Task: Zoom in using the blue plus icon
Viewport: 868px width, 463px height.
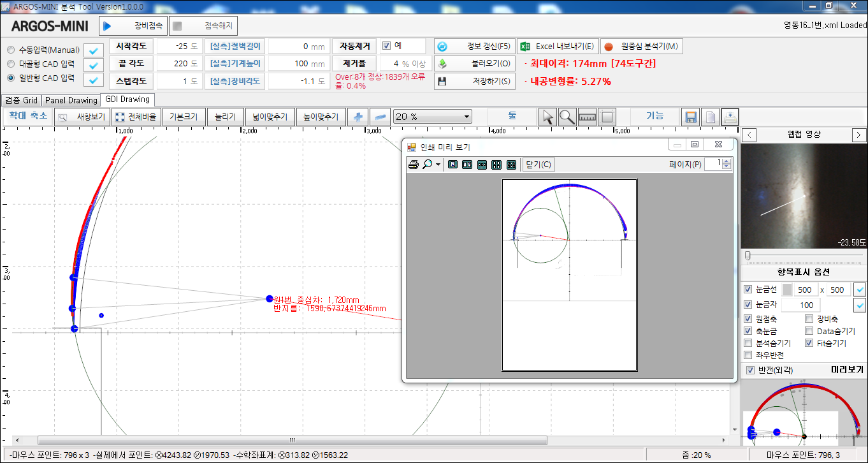Action: tap(358, 117)
